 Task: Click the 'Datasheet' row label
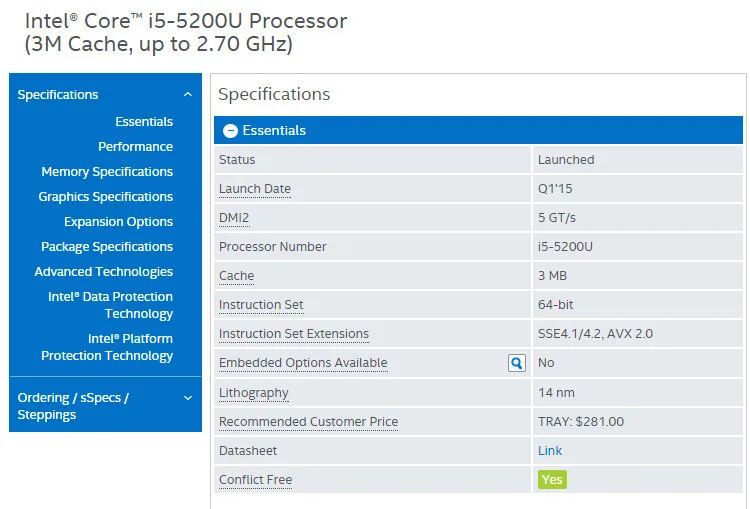[248, 451]
